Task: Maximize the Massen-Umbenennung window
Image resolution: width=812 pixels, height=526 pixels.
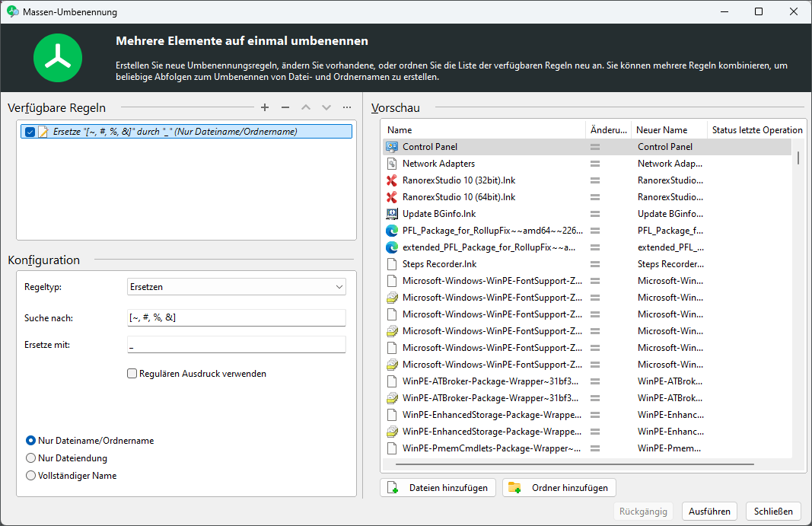Action: [759, 11]
